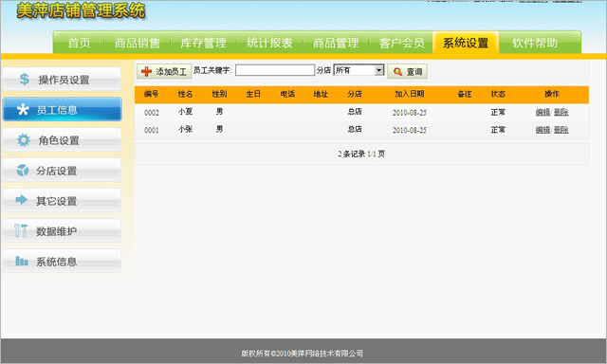Click 总店 in the 小张 row
This screenshot has height=364, width=607.
pos(355,130)
